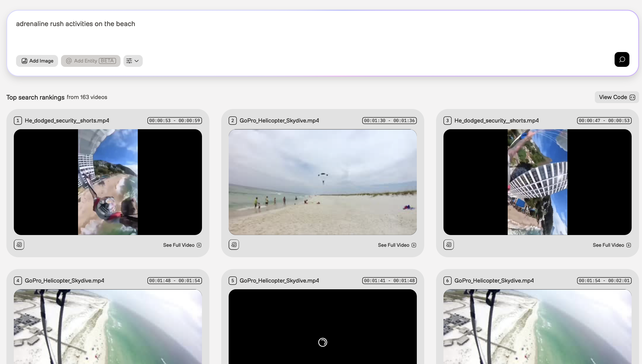This screenshot has width=642, height=364.
Task: Click the loading result 5 video thumbnail
Action: [322, 326]
